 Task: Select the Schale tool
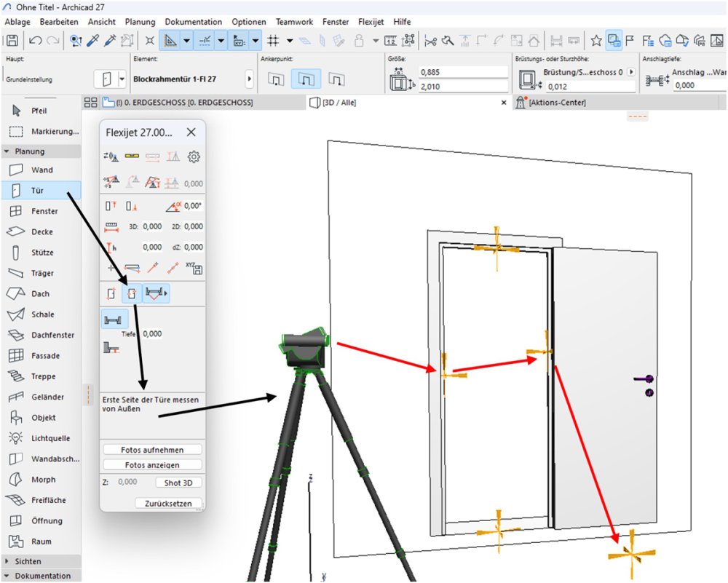(41, 314)
